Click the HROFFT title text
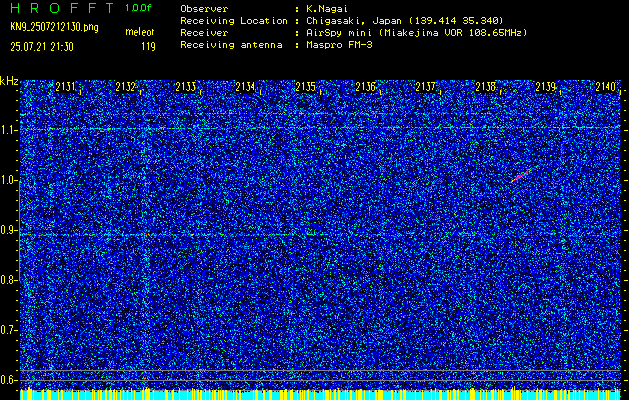The width and height of the screenshot is (629, 400). point(63,8)
